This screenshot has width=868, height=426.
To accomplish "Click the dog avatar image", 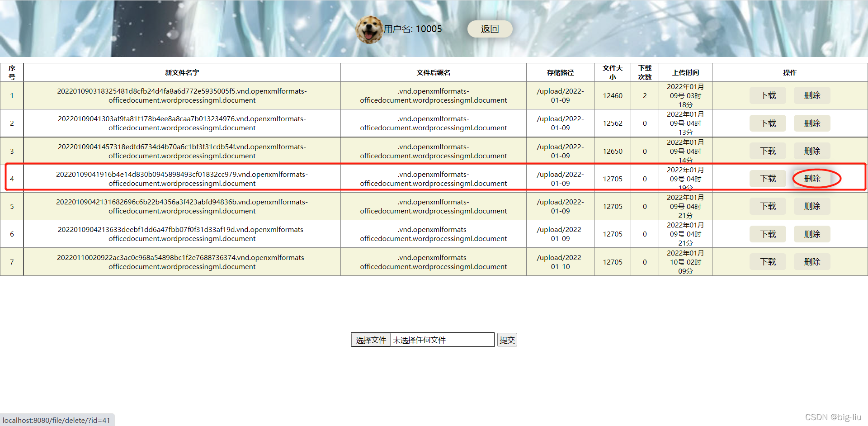I will 369,29.
